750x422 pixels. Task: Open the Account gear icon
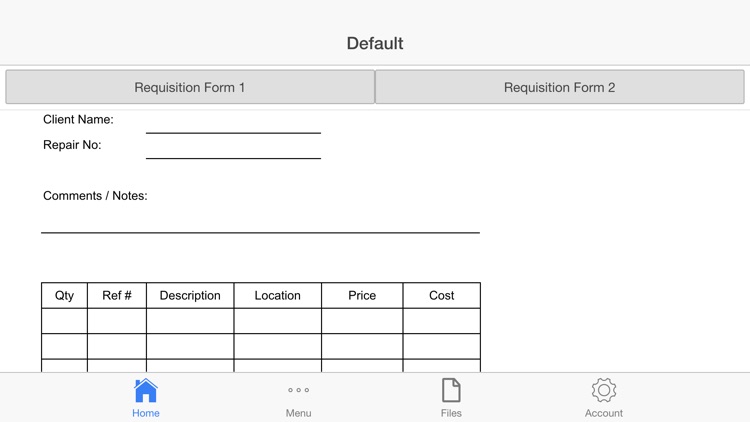point(603,390)
